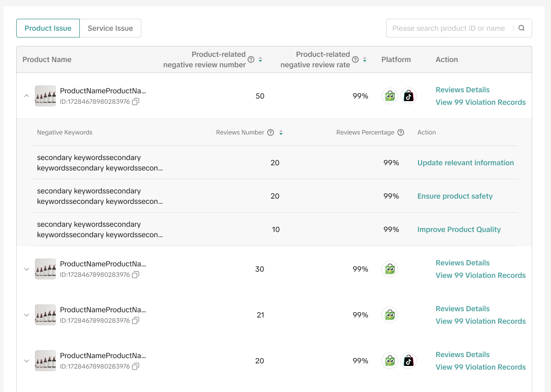The height and width of the screenshot is (392, 551).
Task: Click the search magnifier icon
Action: point(521,28)
